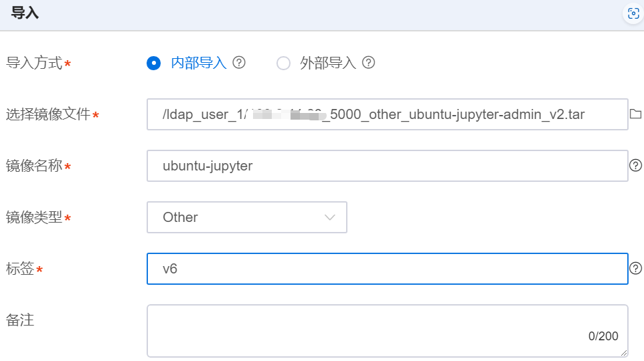Select the 外部导入 radio button

coord(284,64)
